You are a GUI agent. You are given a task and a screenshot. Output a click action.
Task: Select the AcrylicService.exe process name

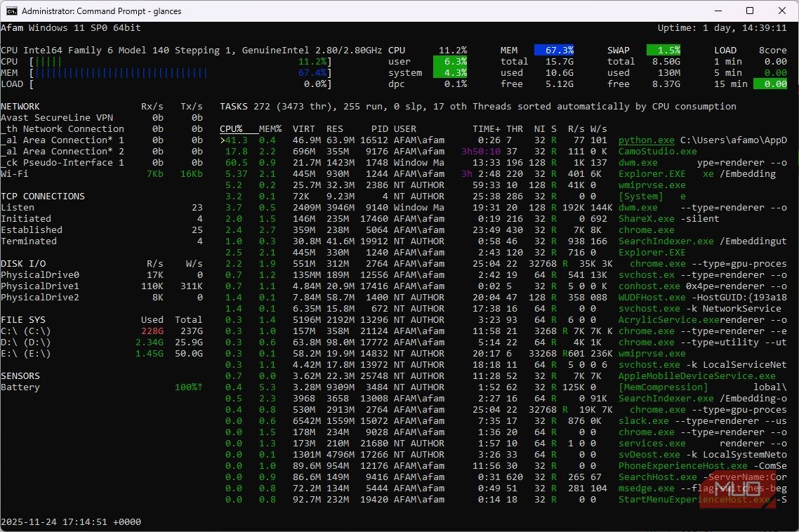pyautogui.click(x=668, y=319)
